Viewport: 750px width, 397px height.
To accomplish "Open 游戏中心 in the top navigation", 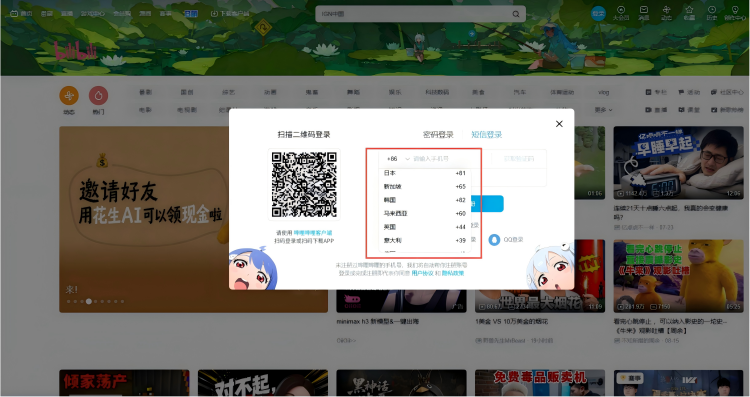I will pyautogui.click(x=93, y=14).
